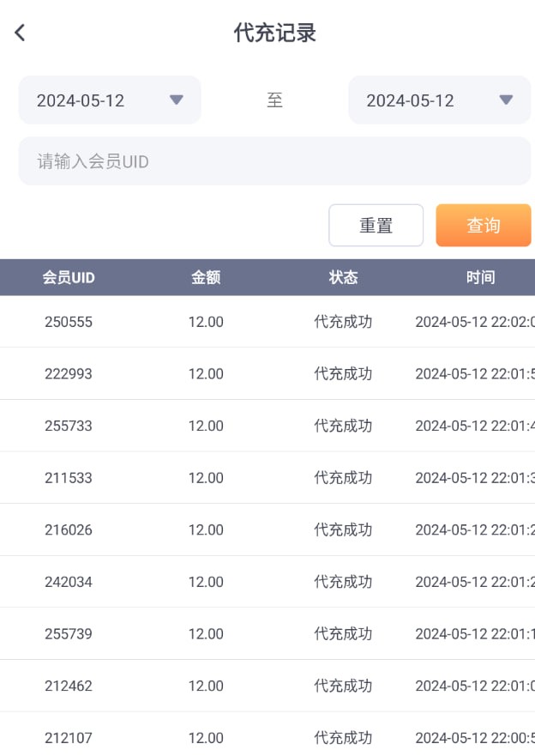The height and width of the screenshot is (756, 535).
Task: Click the 会员UID column header
Action: coord(69,277)
